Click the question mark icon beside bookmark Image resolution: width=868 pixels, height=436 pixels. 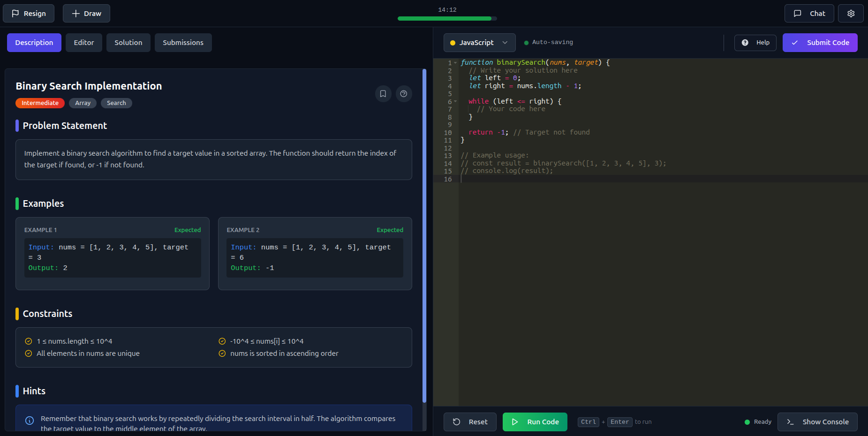click(404, 94)
